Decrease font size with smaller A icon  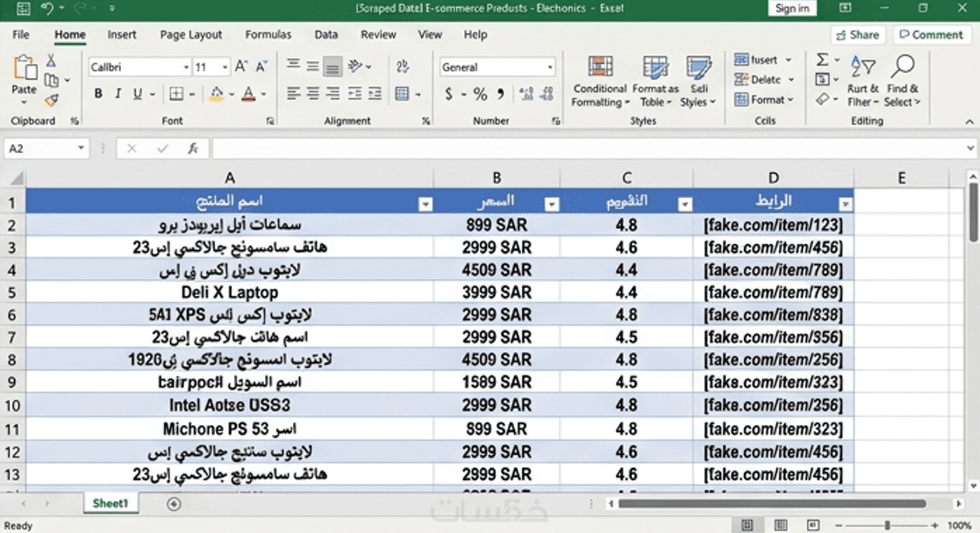tap(261, 67)
